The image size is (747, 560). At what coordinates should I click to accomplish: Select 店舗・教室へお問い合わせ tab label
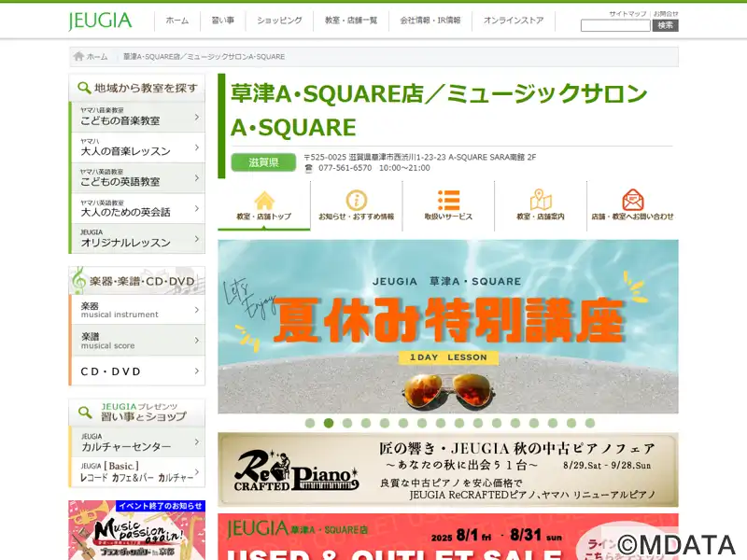tap(633, 217)
